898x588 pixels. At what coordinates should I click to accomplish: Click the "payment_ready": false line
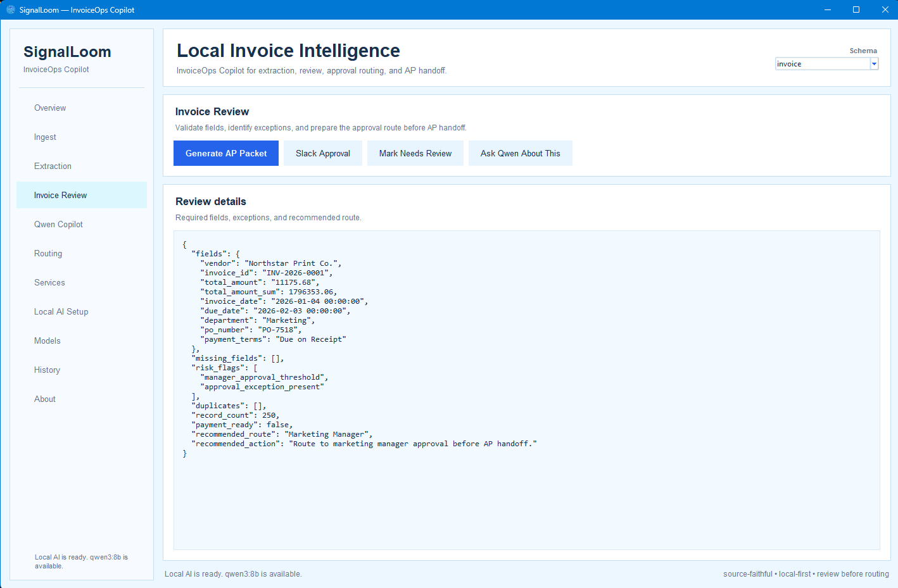coord(242,425)
